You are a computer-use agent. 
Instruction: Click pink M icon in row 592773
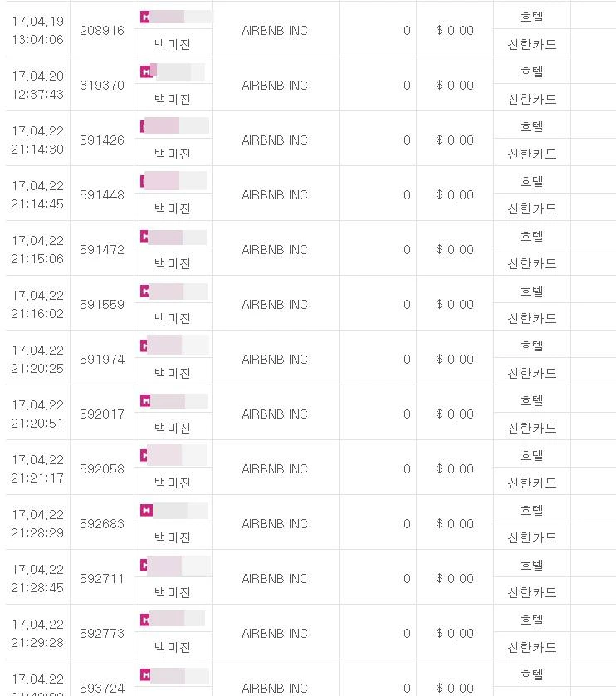145,620
